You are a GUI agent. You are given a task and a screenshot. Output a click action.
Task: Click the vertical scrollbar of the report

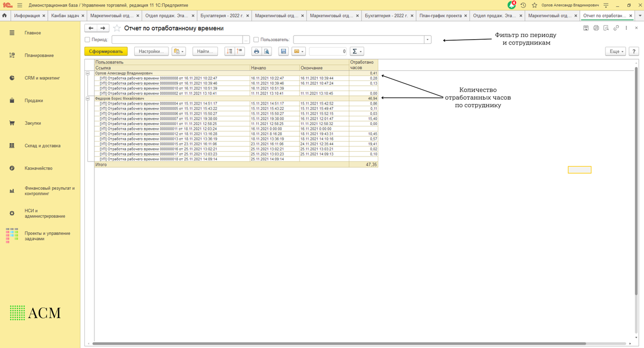(x=636, y=181)
